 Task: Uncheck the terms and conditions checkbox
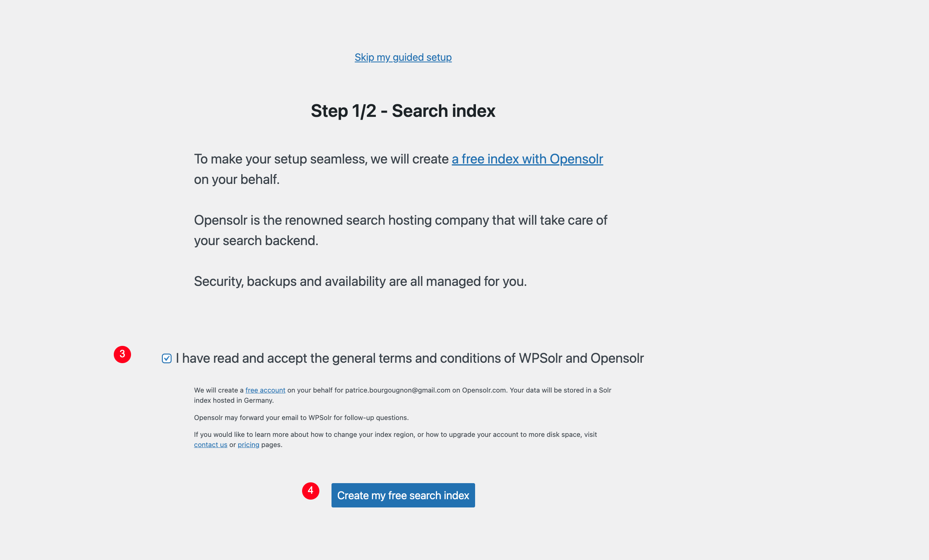click(167, 358)
